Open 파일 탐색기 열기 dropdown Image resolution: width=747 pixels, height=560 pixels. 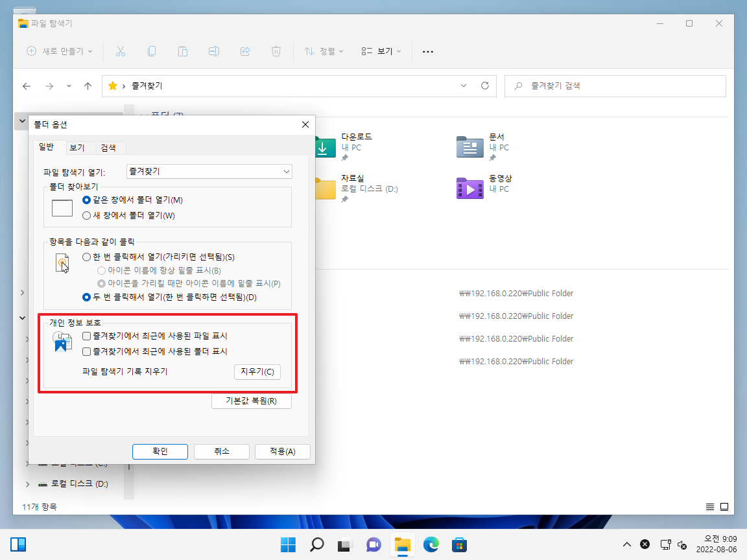click(209, 171)
